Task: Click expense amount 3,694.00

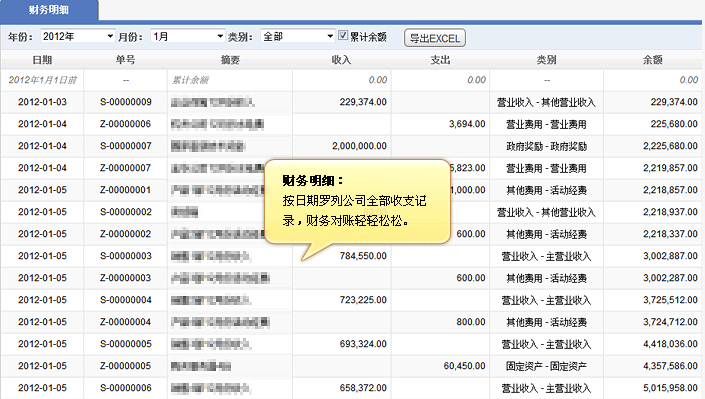Action: tap(467, 124)
